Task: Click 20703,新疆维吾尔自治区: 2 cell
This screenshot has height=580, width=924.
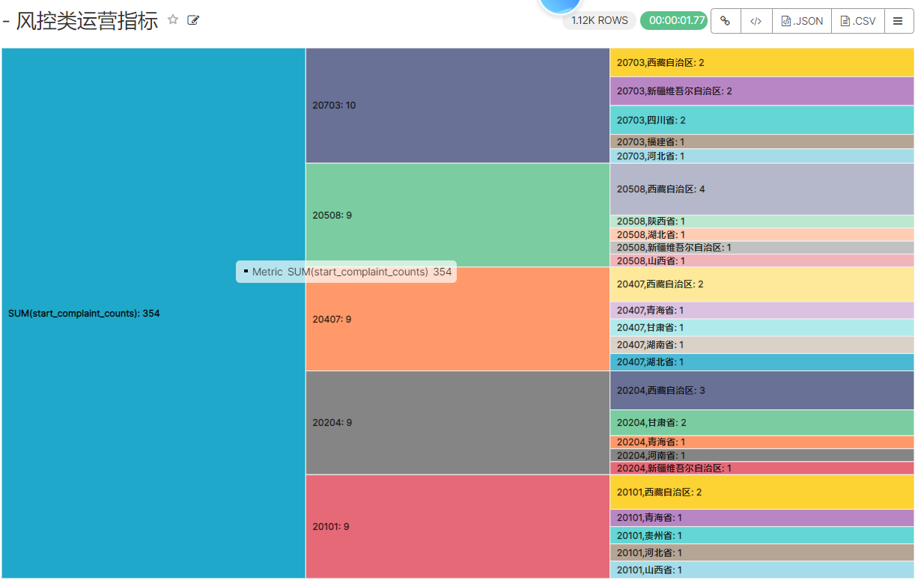Action: pos(762,91)
